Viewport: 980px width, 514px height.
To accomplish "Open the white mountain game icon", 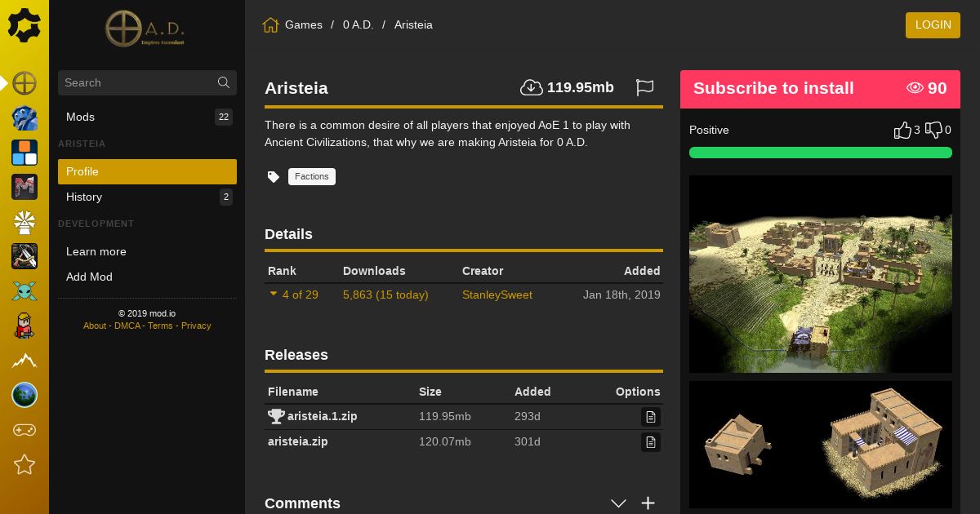I will pos(24,361).
